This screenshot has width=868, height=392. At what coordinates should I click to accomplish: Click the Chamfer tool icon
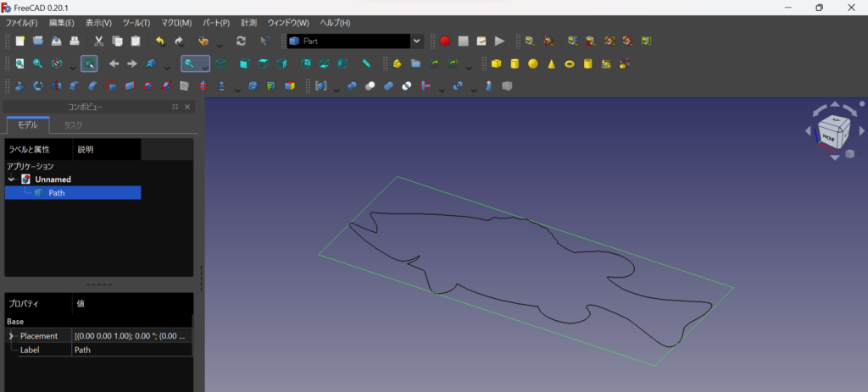pos(92,86)
